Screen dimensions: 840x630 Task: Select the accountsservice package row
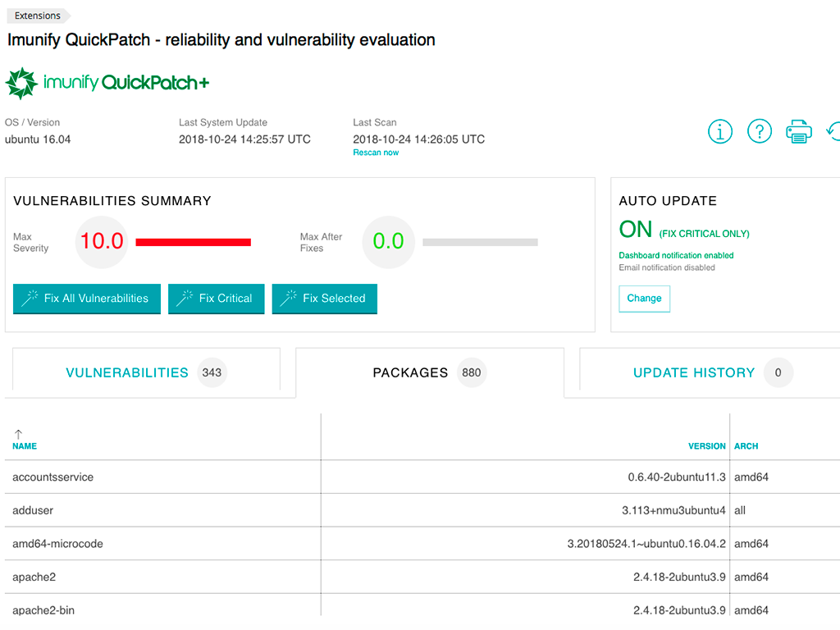(x=53, y=477)
